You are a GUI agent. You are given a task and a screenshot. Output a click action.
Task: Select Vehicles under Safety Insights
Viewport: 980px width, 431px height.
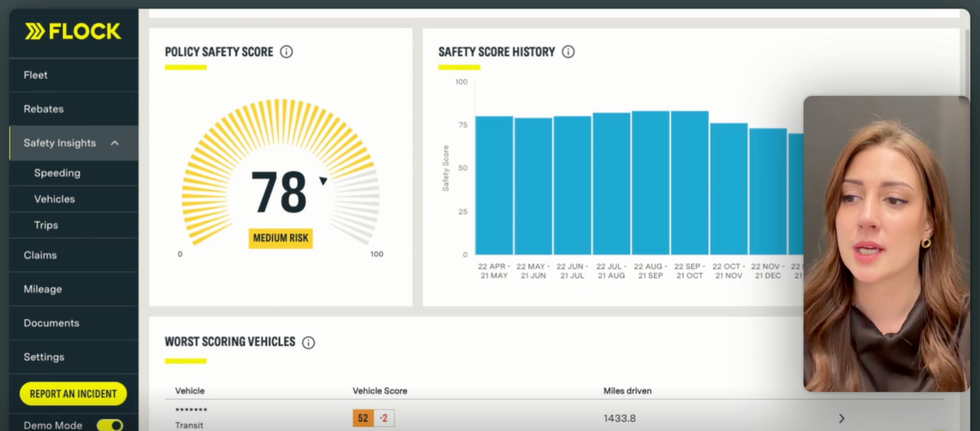pyautogui.click(x=55, y=199)
